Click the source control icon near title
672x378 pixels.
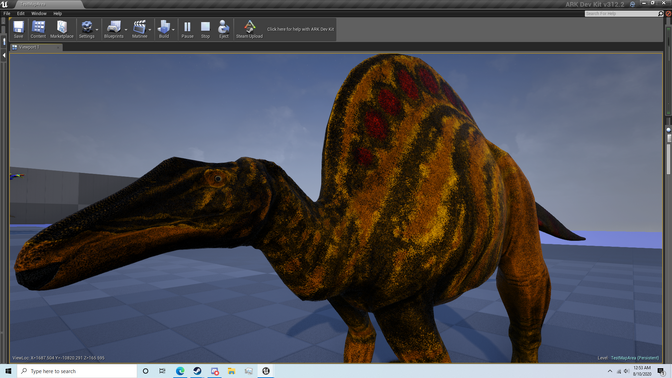[632, 4]
